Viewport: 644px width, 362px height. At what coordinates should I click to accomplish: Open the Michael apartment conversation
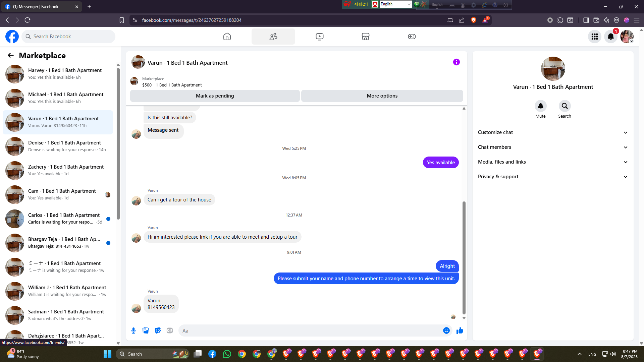coord(58,98)
